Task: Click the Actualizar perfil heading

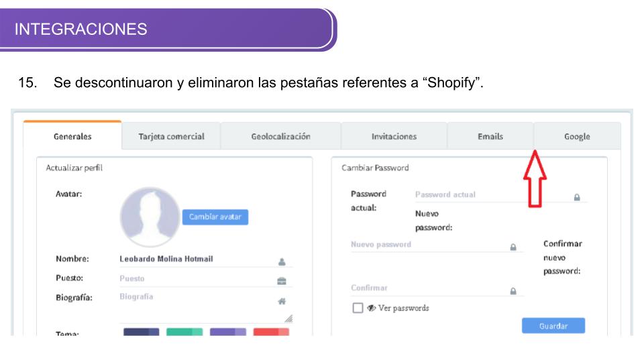Action: click(74, 168)
